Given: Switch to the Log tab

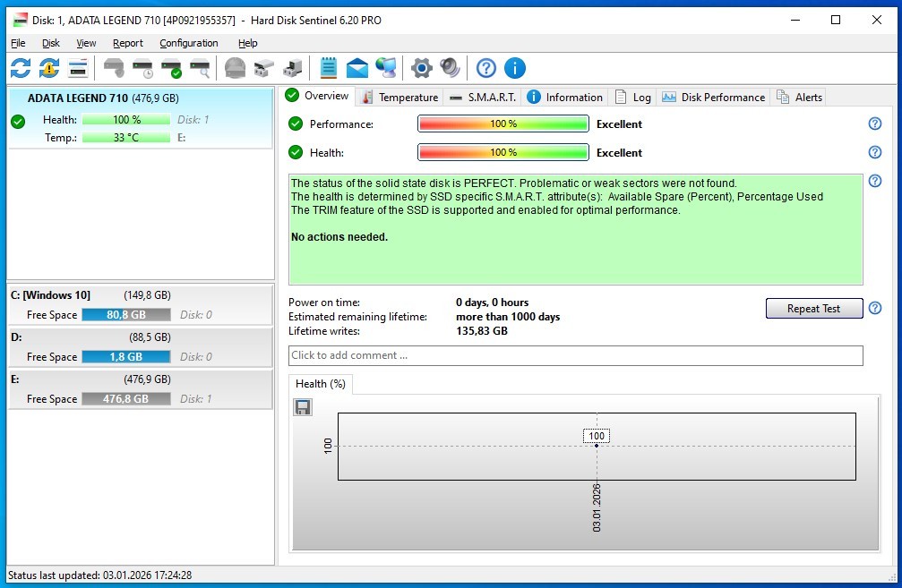Looking at the screenshot, I should 631,98.
